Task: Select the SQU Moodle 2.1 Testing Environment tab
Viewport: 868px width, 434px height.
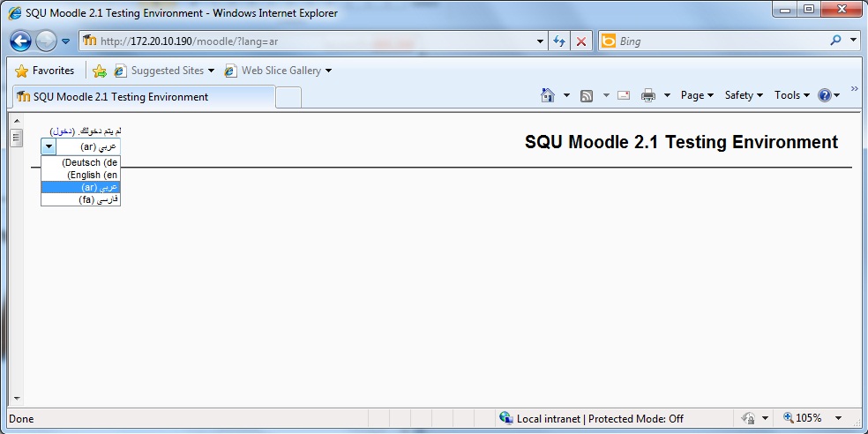Action: point(144,97)
